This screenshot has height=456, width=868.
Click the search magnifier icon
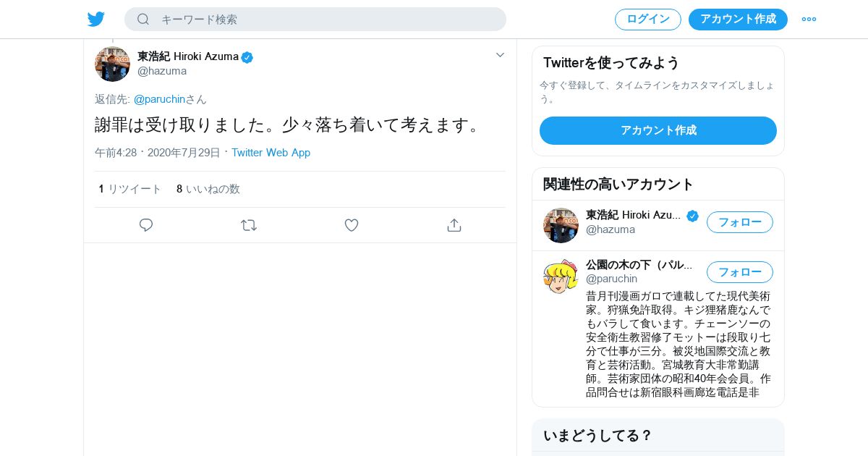coord(143,20)
